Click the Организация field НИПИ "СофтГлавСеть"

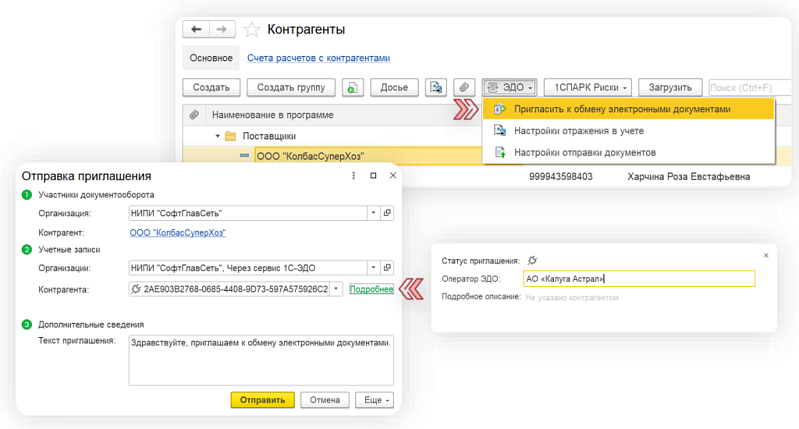(x=248, y=213)
